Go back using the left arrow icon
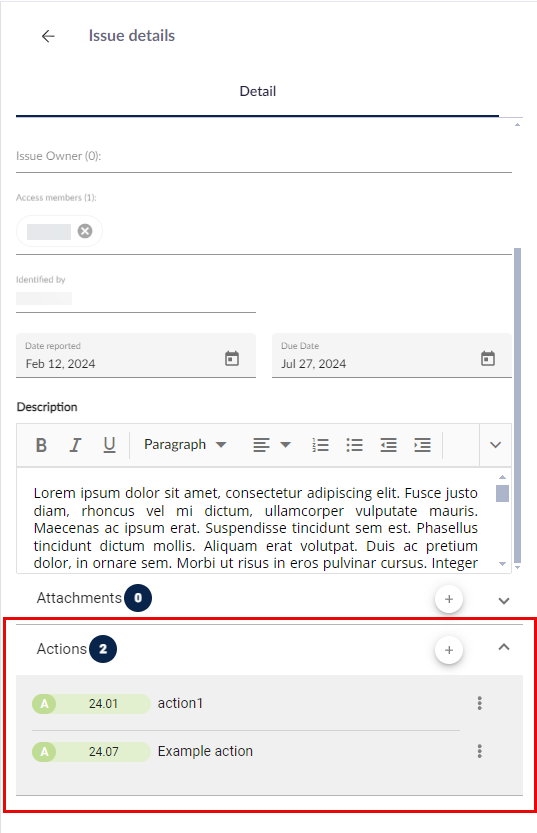The height and width of the screenshot is (833, 537). [48, 36]
